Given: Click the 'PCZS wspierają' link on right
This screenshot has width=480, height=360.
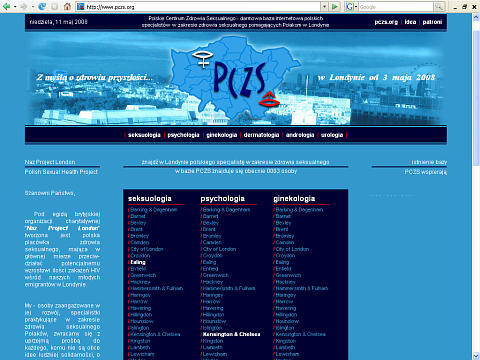Looking at the screenshot, I should click(x=426, y=172).
